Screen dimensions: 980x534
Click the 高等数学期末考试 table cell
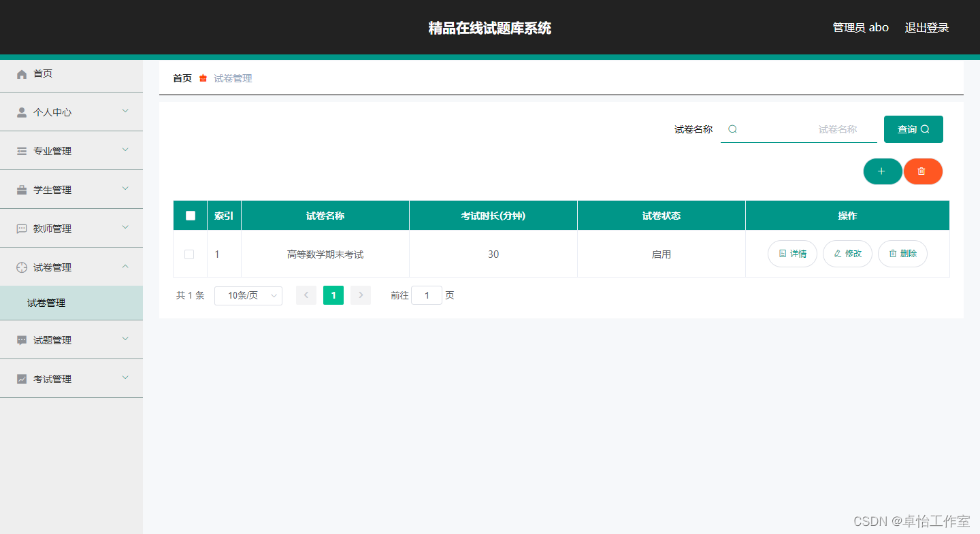(x=325, y=254)
